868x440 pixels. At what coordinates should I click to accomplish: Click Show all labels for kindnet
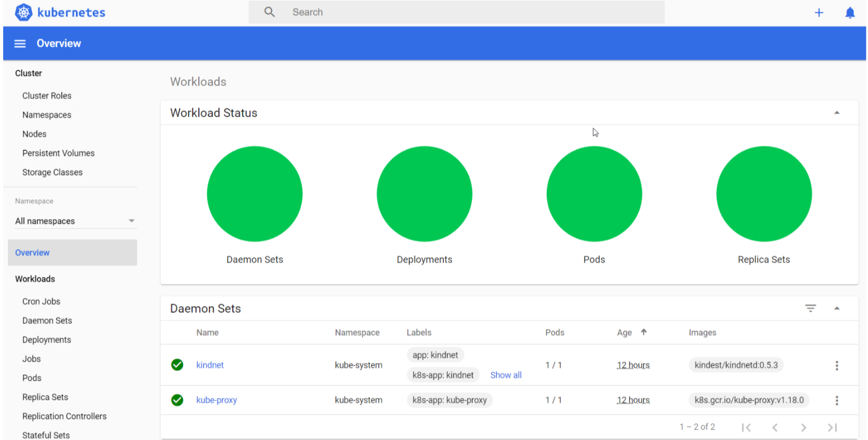506,375
